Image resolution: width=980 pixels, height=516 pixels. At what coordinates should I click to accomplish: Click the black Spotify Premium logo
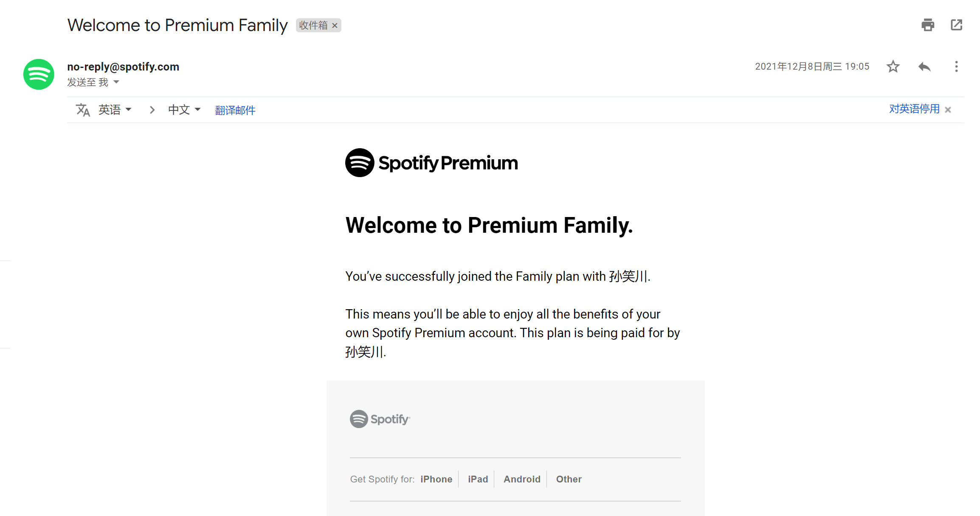pos(431,163)
